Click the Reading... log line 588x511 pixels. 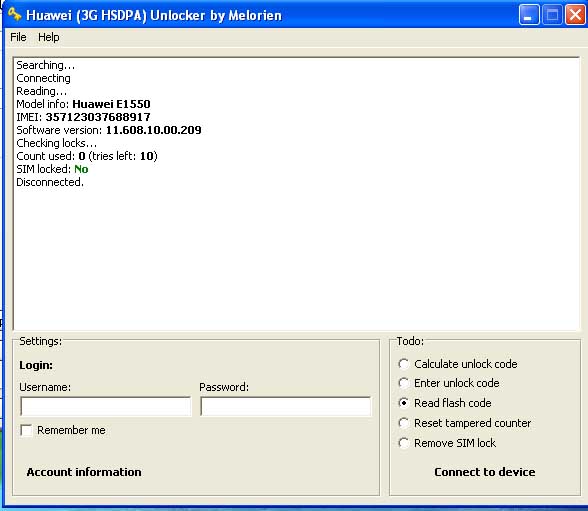click(42, 91)
